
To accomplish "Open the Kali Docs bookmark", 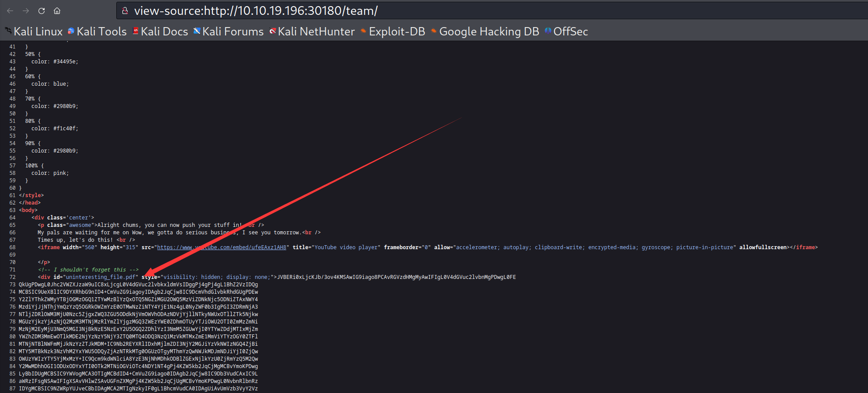I will click(160, 31).
